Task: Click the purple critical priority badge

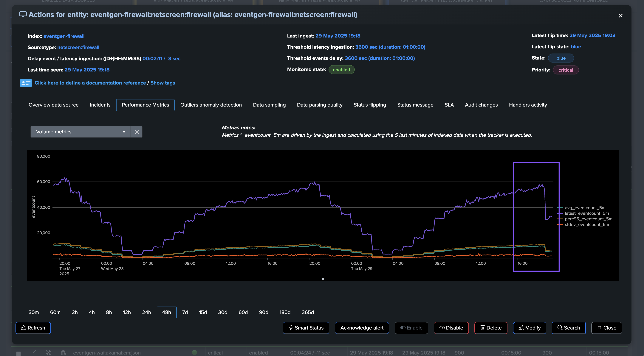Action: click(566, 70)
